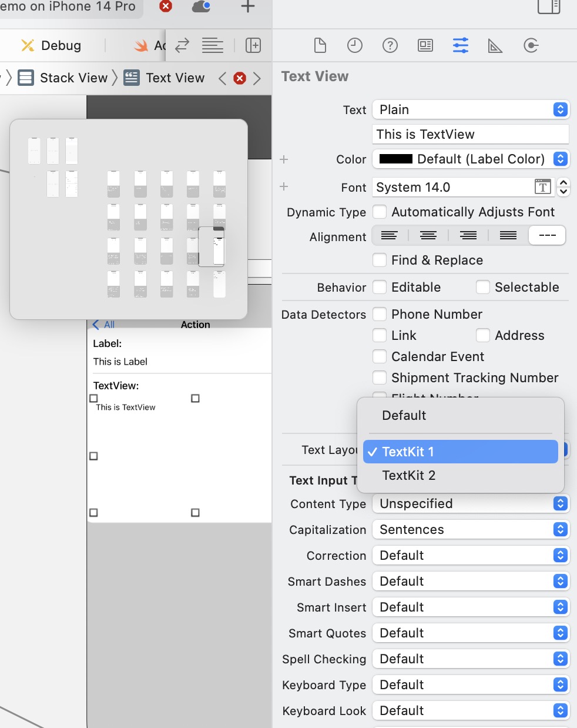Click the highlighted scene in the minimap

point(212,246)
